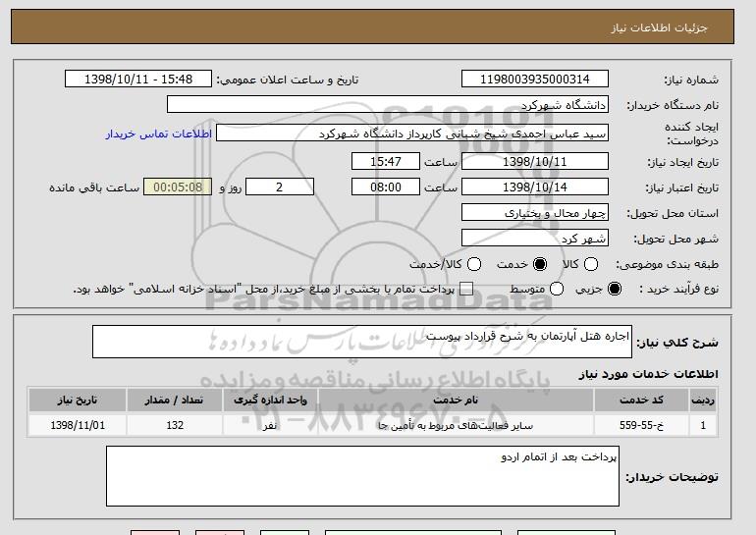Click the validity date field 1398/10/14

535,187
